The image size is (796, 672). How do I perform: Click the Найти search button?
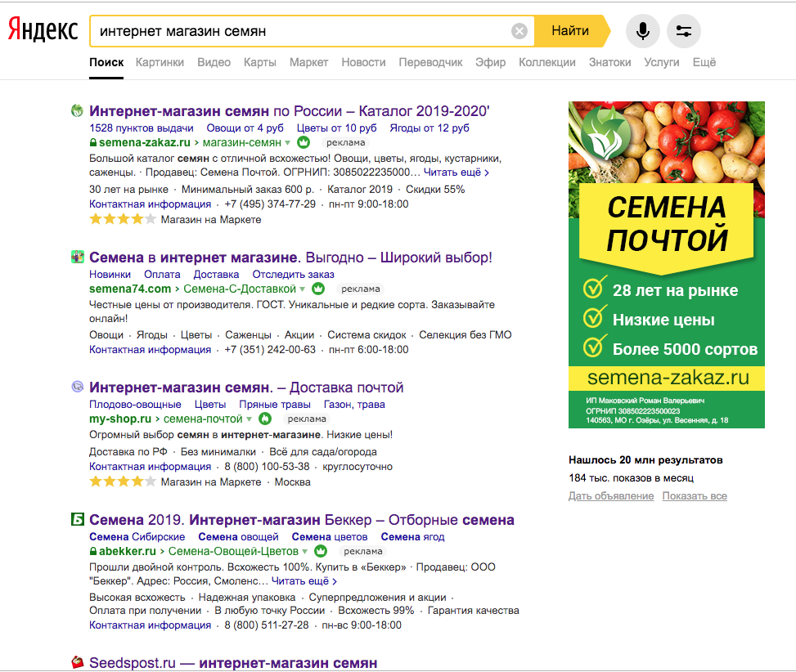570,31
